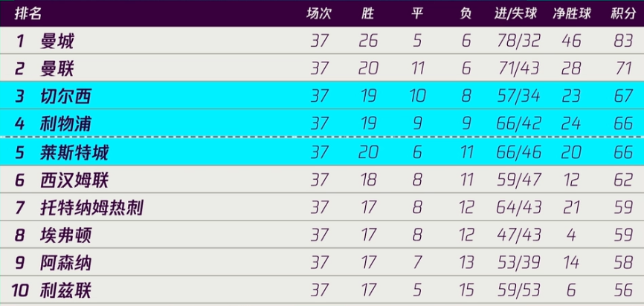Sort by the 净胜球 column header

pos(572,13)
